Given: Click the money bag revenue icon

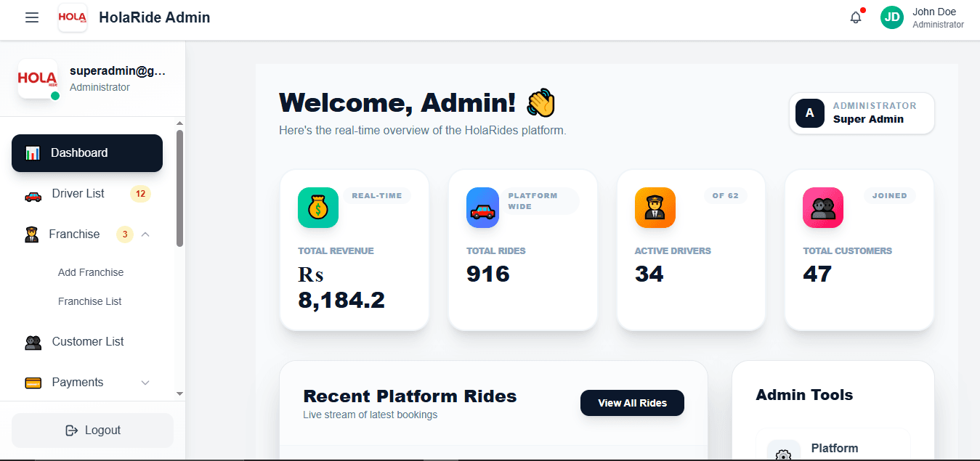Looking at the screenshot, I should pyautogui.click(x=318, y=208).
